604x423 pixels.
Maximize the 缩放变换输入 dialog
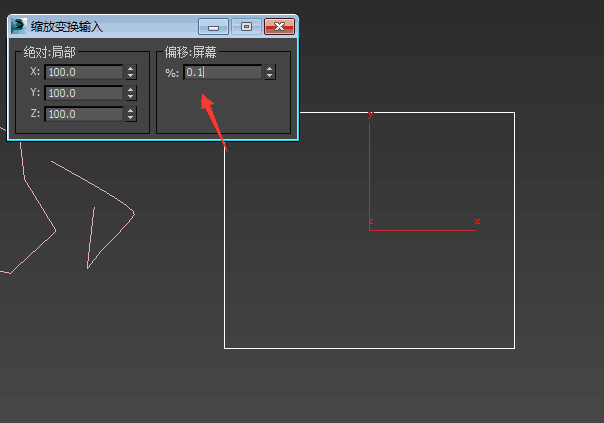[246, 27]
